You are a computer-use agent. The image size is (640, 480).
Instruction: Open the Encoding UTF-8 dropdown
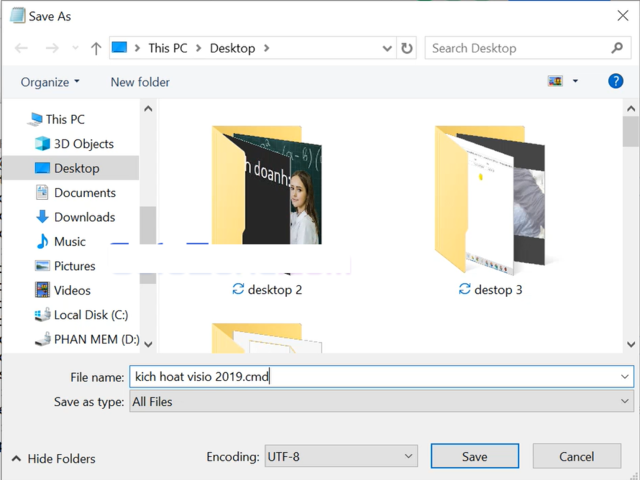pos(341,456)
